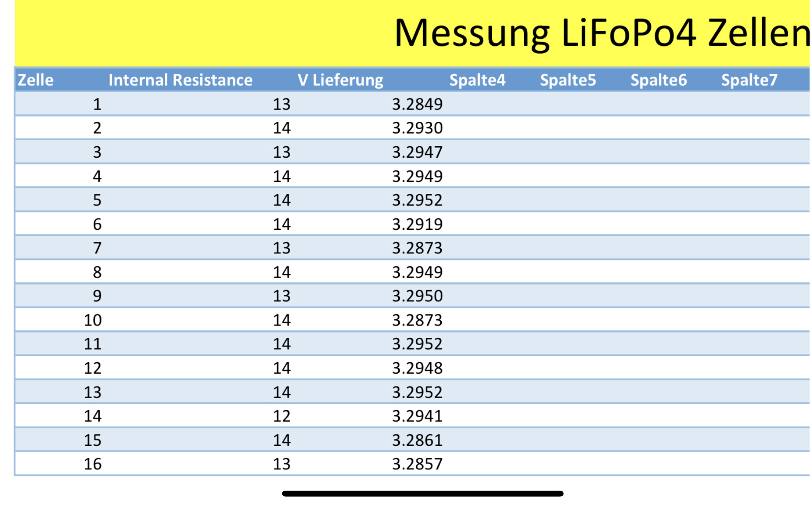Click Zelle number 3 cell
This screenshot has width=812, height=506.
click(97, 152)
